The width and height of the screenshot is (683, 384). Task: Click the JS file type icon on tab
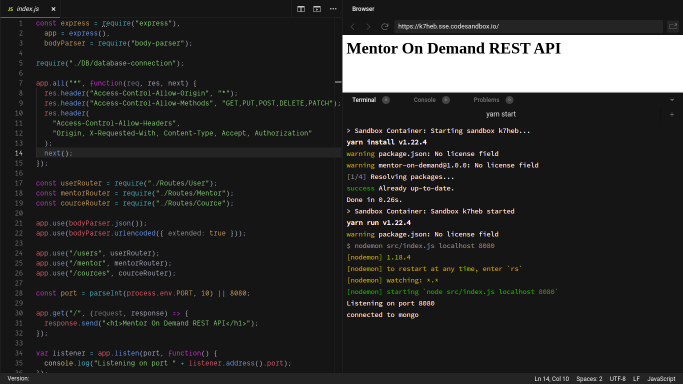(x=10, y=9)
